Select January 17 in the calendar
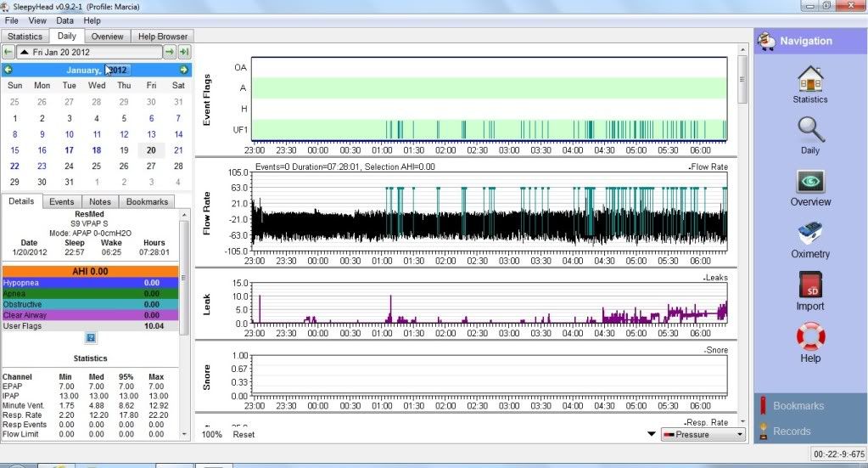Screen dimensions: 868x468 click(x=70, y=150)
